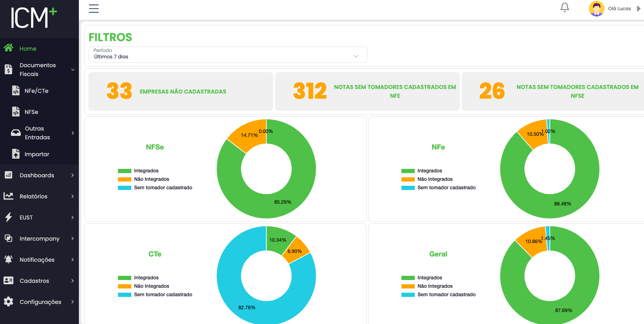Open the Intercompany menu item
644x324 pixels.
pyautogui.click(x=40, y=238)
